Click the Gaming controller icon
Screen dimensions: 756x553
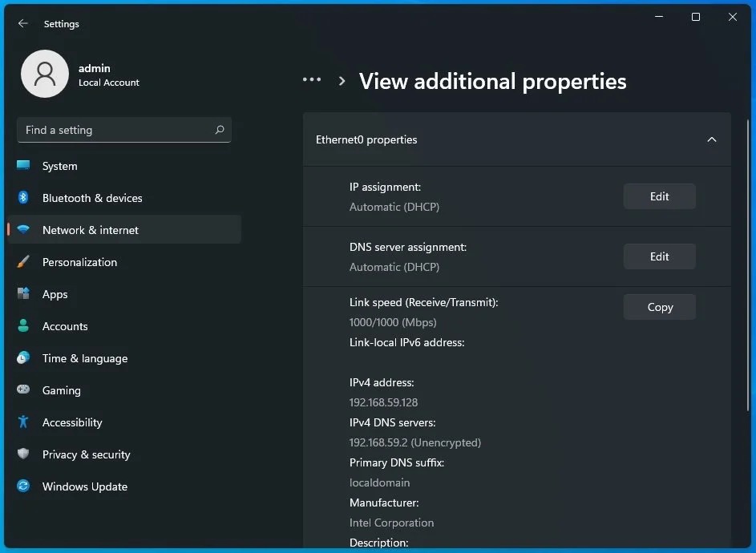[x=23, y=390]
